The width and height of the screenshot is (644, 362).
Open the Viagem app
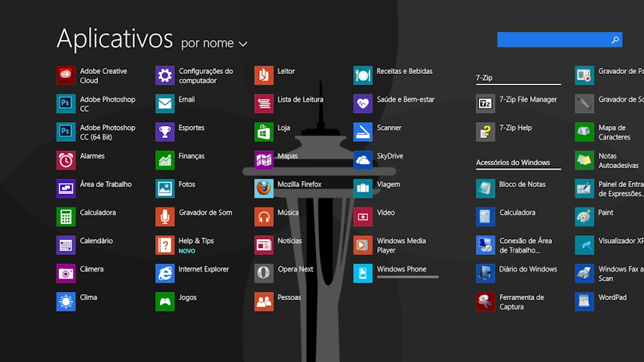pyautogui.click(x=363, y=189)
